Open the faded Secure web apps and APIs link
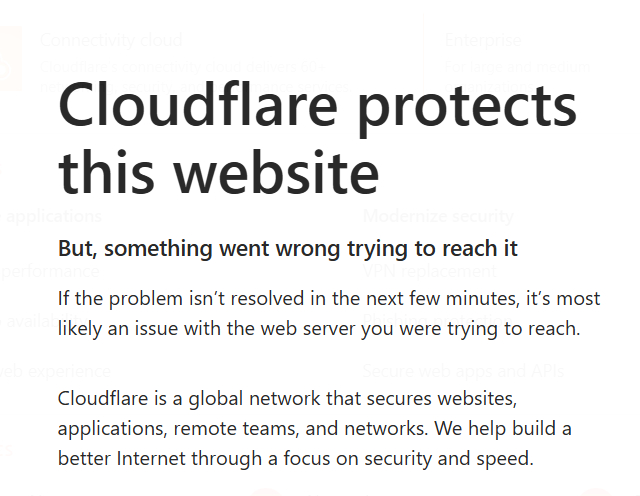This screenshot has height=496, width=640. (x=464, y=371)
